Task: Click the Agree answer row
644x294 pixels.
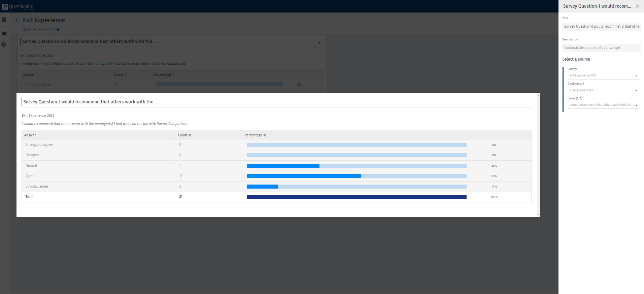Action: click(276, 176)
